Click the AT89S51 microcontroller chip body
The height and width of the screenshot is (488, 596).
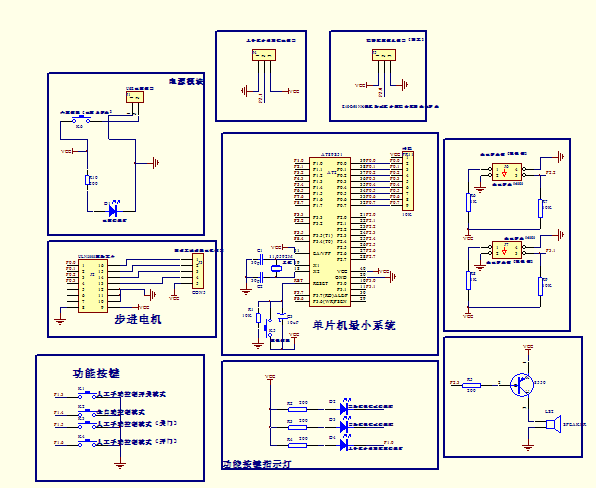pyautogui.click(x=330, y=231)
